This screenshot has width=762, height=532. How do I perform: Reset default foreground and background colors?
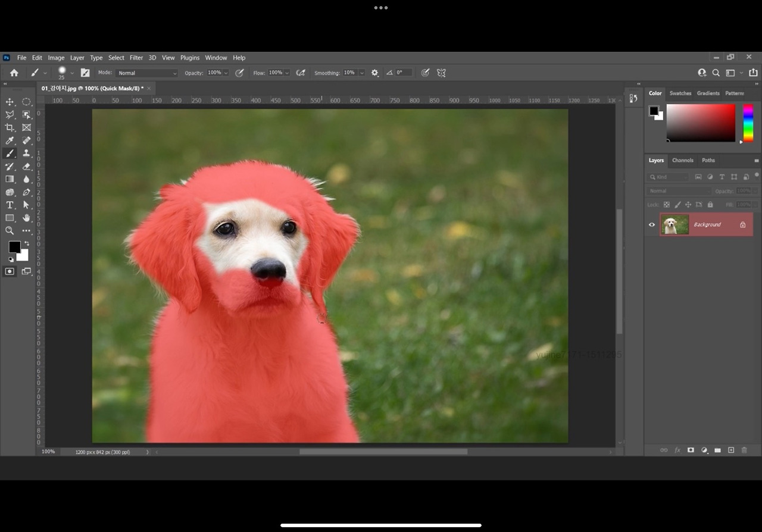point(11,259)
